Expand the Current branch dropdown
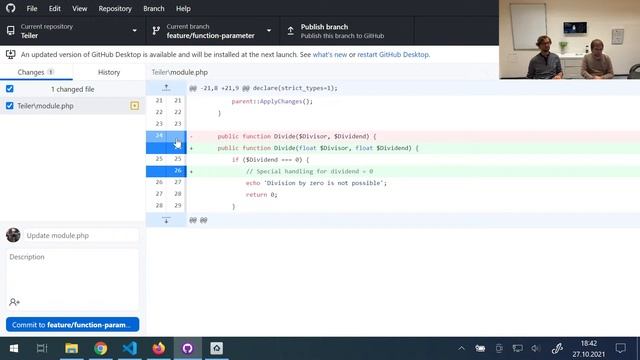 pos(213,31)
